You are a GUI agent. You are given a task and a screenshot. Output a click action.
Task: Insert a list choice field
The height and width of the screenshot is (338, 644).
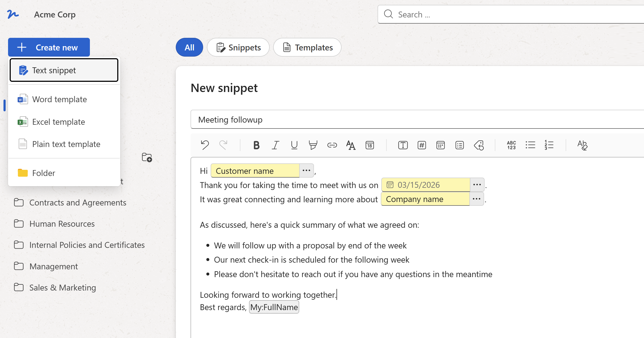tap(459, 145)
